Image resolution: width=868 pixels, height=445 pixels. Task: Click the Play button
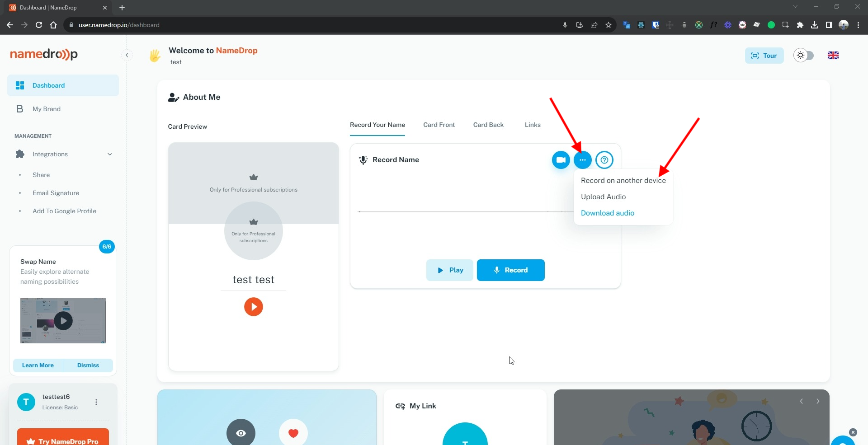tap(449, 270)
